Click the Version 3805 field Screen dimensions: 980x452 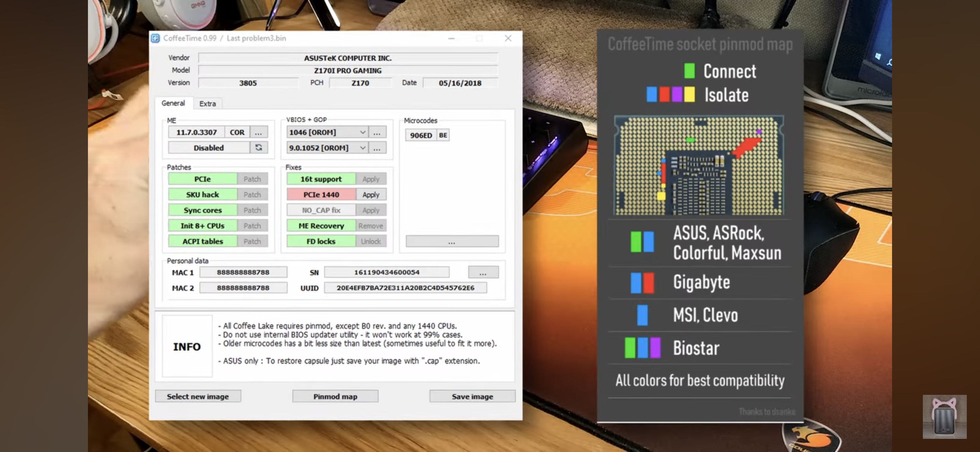[x=248, y=83]
